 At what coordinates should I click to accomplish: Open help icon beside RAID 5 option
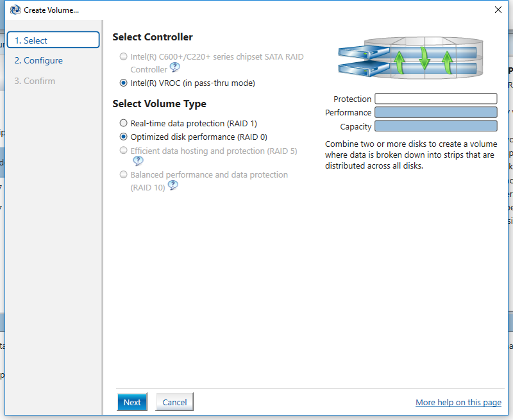point(138,160)
